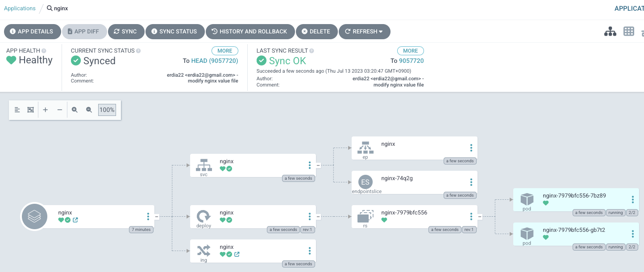The width and height of the screenshot is (644, 272).
Task: Collapse the nginx-7979bfc556 replicaset children
Action: pyautogui.click(x=480, y=217)
